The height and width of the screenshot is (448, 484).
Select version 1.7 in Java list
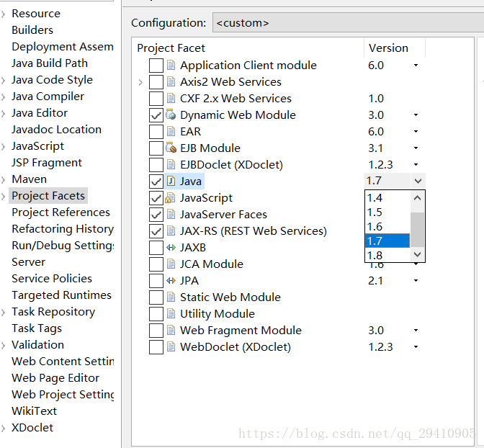(387, 241)
